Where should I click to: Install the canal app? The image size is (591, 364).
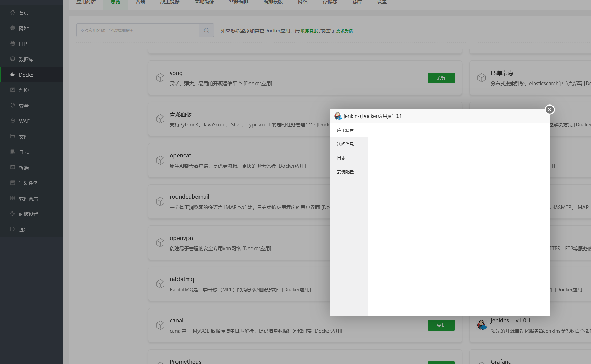441,325
